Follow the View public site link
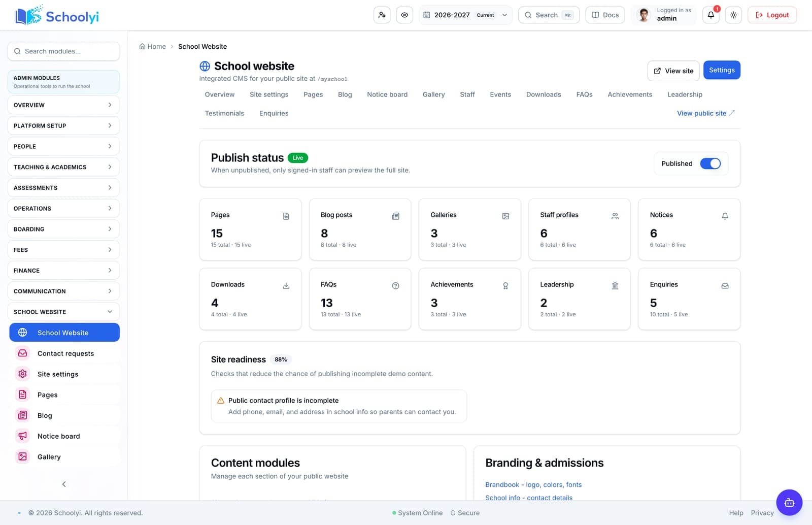 click(x=705, y=113)
